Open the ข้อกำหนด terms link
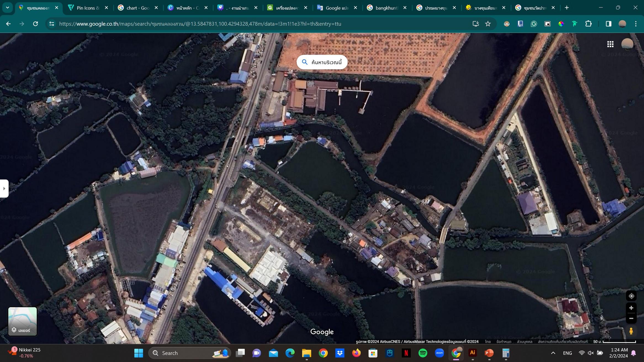 click(x=503, y=342)
